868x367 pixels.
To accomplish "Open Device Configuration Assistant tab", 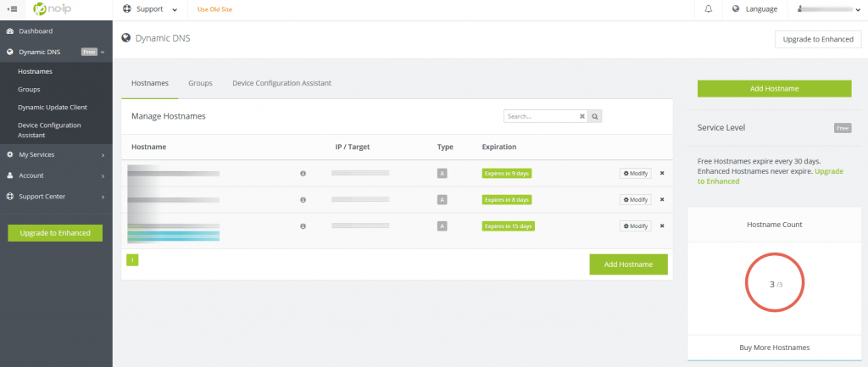I will click(281, 83).
